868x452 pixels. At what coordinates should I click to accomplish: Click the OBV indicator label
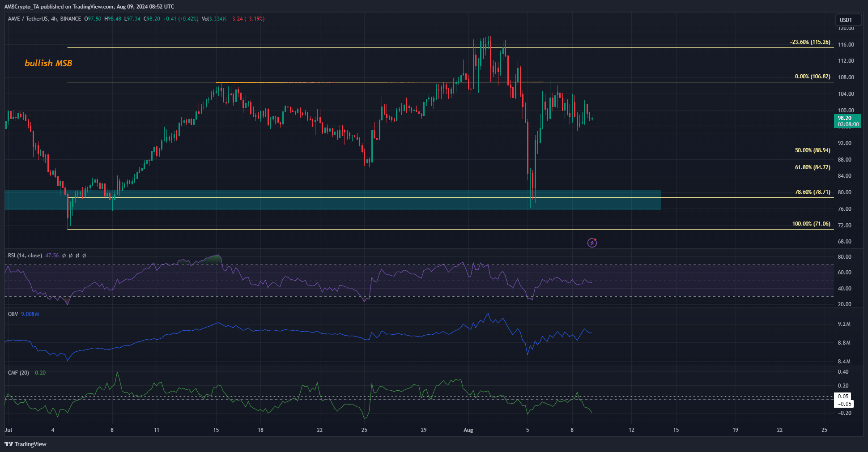[x=13, y=314]
